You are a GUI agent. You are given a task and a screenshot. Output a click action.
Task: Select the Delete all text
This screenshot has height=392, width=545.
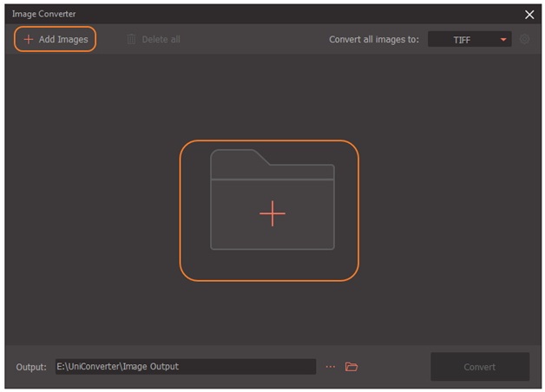[x=161, y=40]
